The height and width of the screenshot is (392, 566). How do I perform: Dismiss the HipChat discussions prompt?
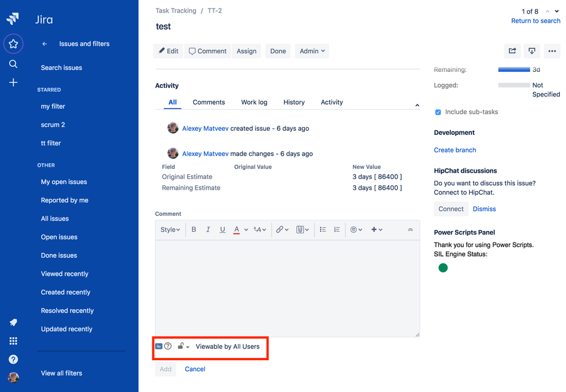pyautogui.click(x=484, y=208)
